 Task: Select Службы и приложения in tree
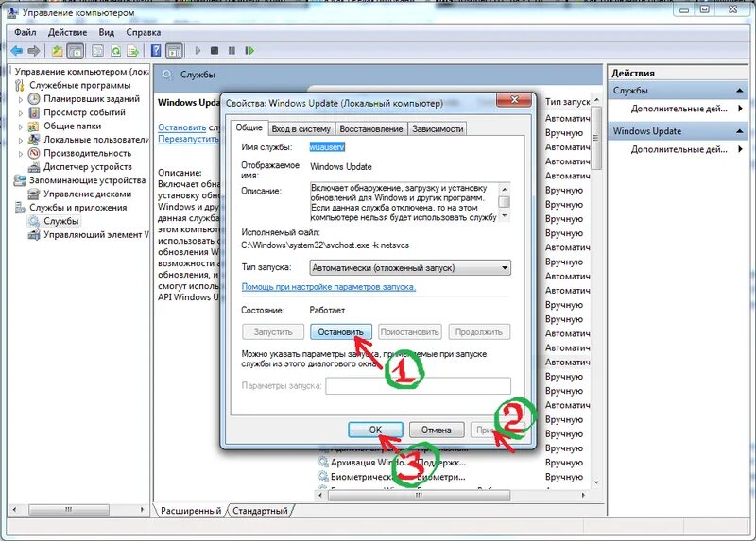[x=78, y=208]
